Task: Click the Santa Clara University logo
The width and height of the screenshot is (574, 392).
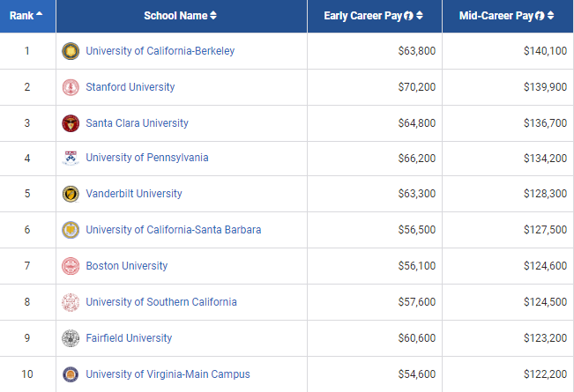Action: (x=71, y=123)
